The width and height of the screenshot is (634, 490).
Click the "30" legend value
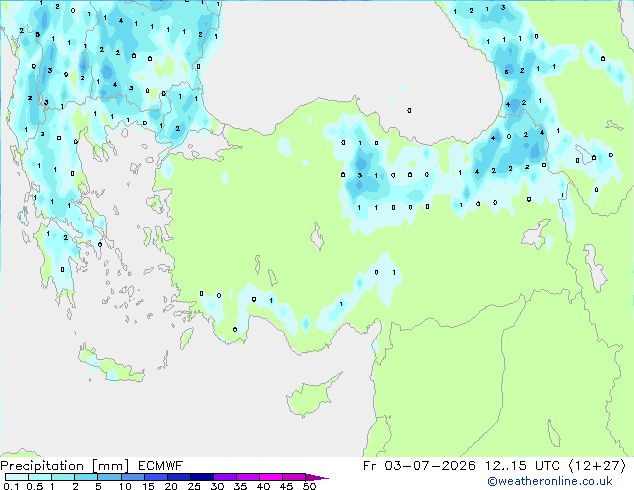(x=217, y=486)
